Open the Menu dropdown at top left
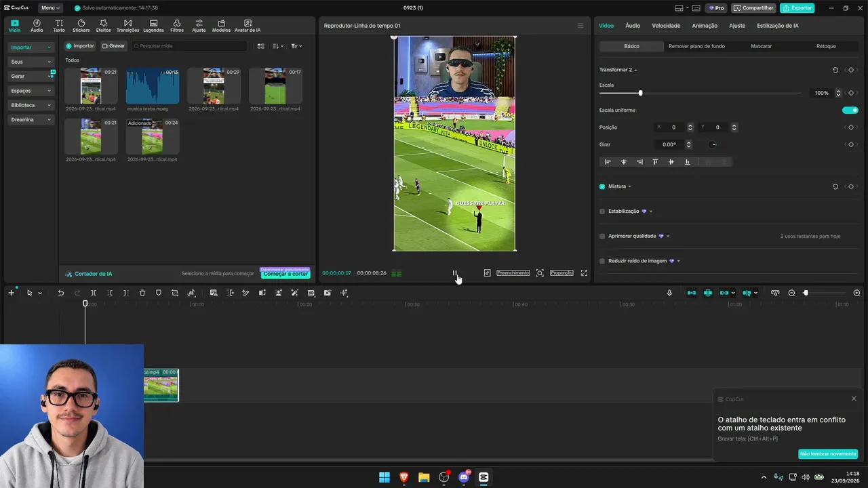 50,8
